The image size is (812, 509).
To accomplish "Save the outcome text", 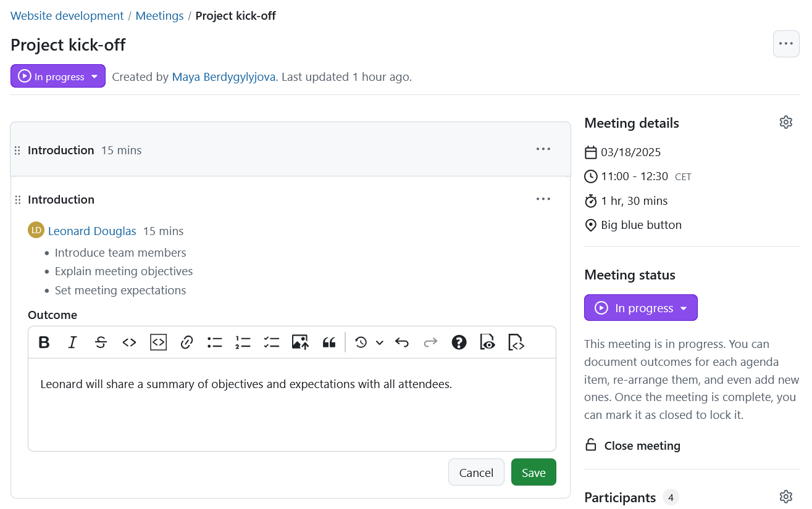I will (533, 472).
